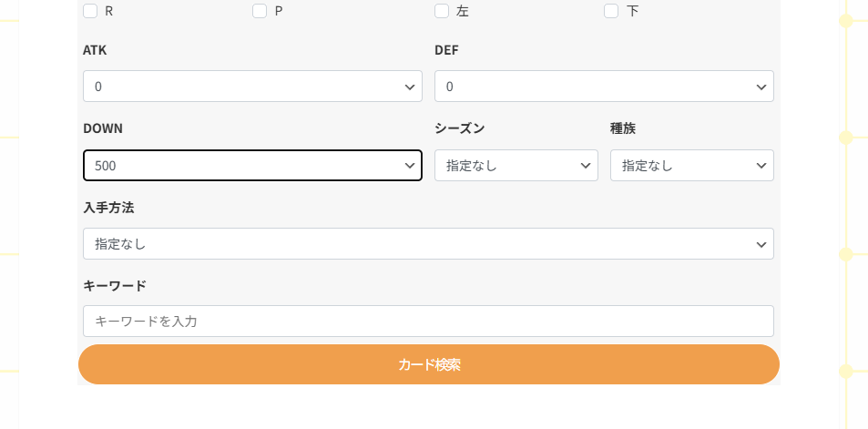Click the text label next to P checkbox
Screen dimensions: 868x429
[279, 11]
